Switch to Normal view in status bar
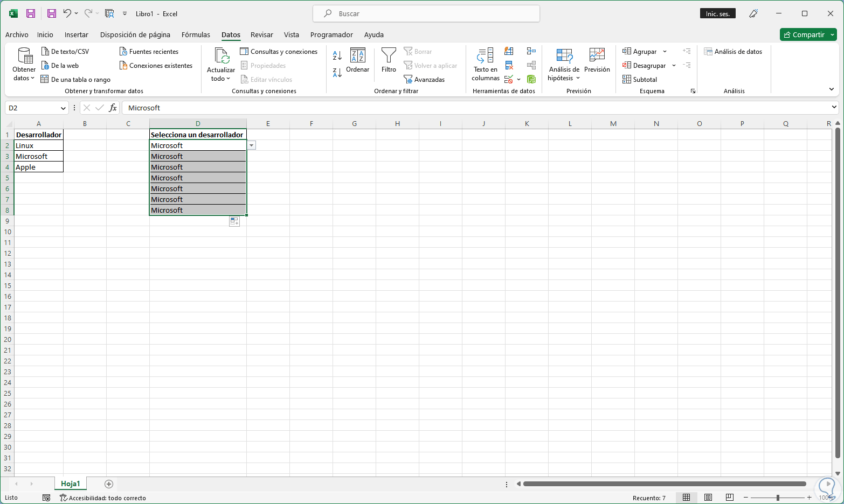 (x=686, y=498)
